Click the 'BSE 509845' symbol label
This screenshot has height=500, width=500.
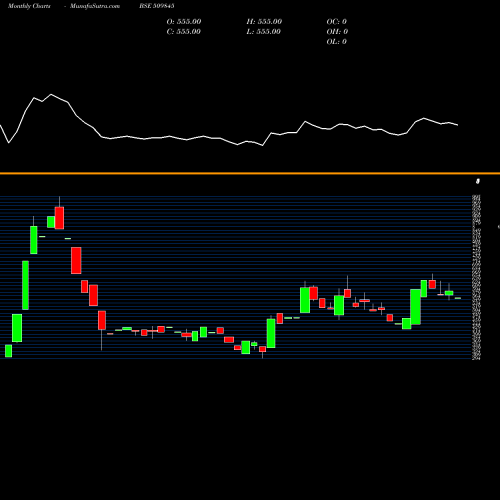tap(157, 6)
